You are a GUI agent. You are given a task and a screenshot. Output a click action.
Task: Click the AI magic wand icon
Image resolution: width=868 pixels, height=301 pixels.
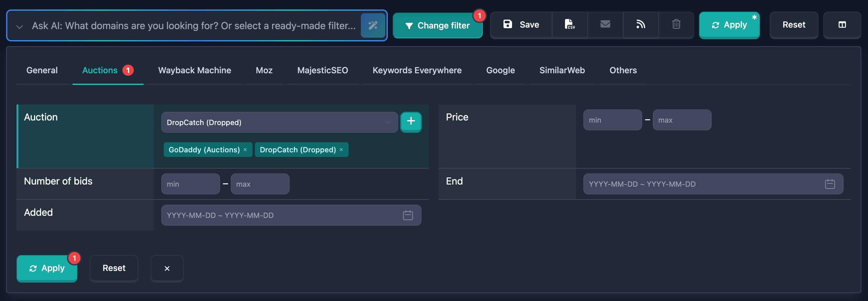point(373,25)
